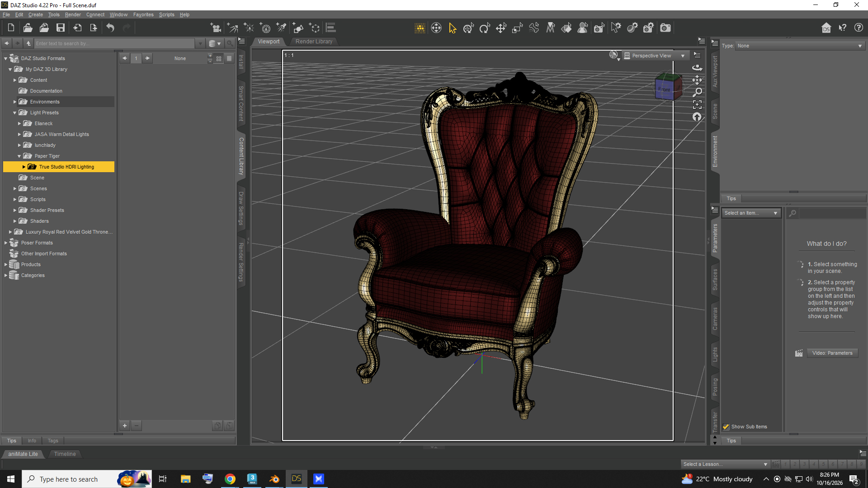Click the viewport view cube
The image size is (868, 488).
point(668,86)
